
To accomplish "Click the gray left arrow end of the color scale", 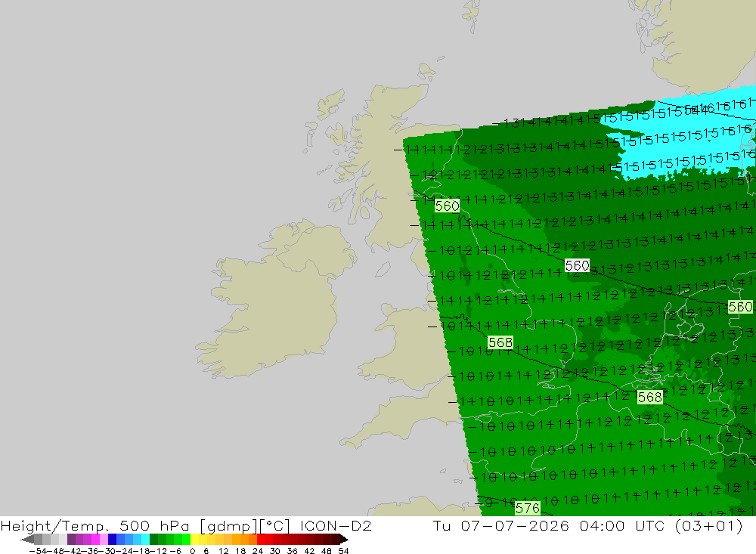I will tap(27, 540).
